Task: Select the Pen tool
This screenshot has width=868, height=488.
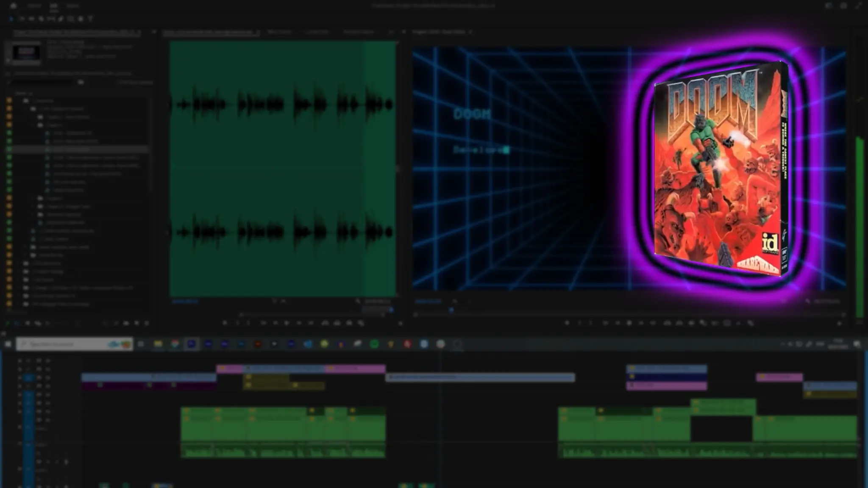Action: pos(61,19)
